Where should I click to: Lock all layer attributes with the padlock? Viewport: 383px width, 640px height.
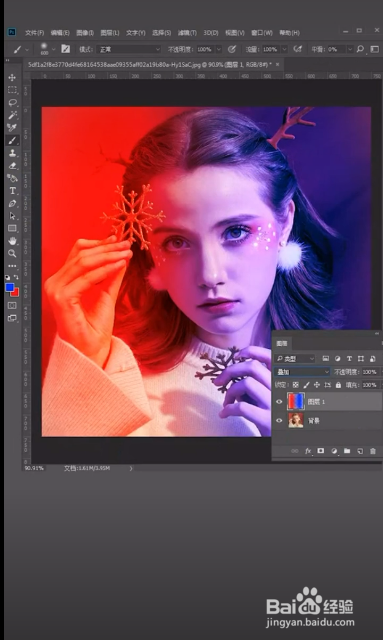pyautogui.click(x=338, y=385)
